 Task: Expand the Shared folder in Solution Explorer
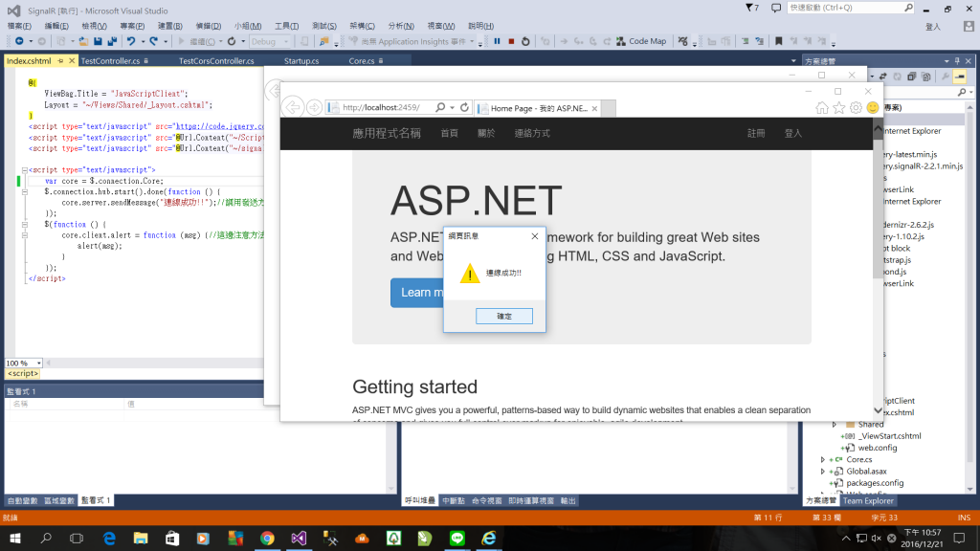pos(835,424)
